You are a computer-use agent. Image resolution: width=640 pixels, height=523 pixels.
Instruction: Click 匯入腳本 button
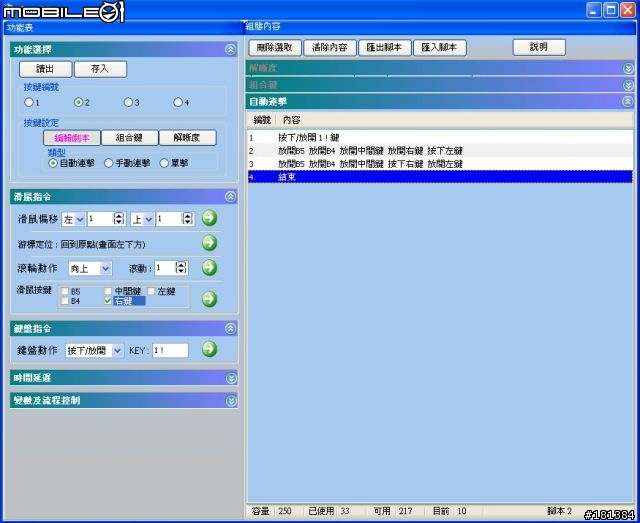click(440, 48)
